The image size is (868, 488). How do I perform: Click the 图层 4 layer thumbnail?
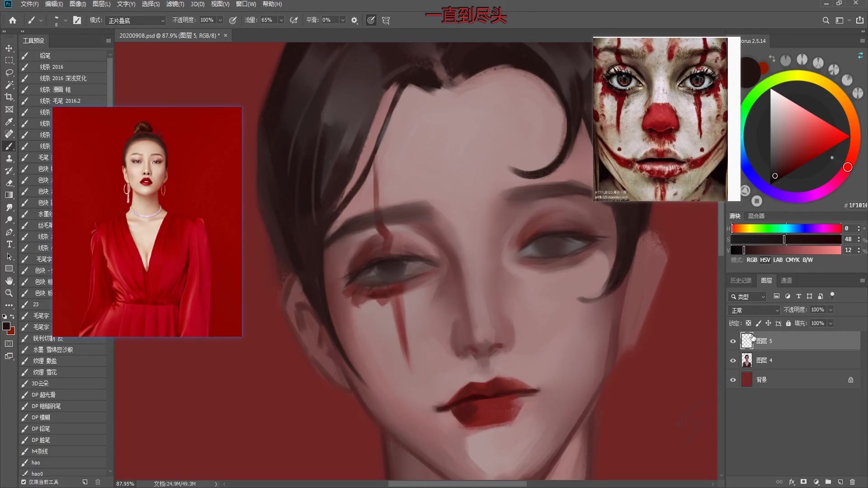747,360
